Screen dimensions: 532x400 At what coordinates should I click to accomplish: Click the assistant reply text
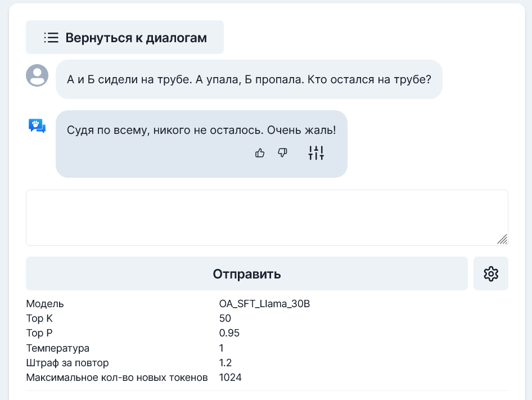coord(201,131)
